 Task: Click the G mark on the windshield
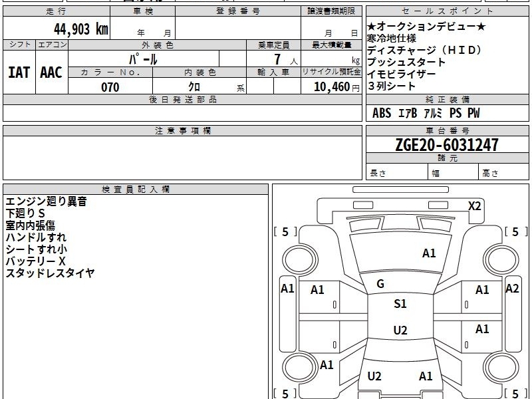point(380,284)
